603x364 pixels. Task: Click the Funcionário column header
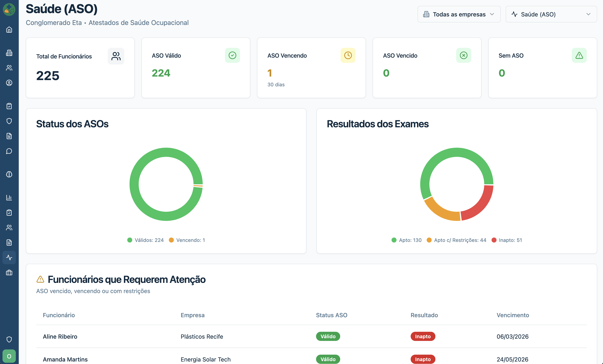(59, 315)
